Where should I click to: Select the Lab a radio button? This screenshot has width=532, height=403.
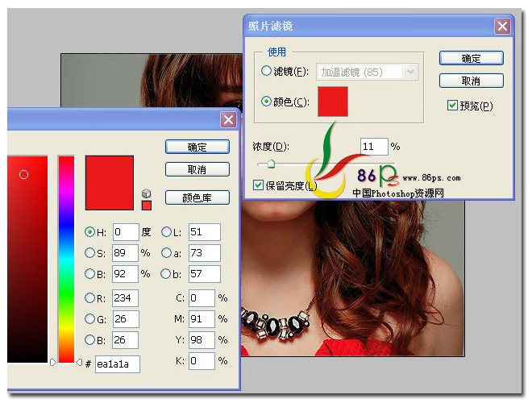166,253
